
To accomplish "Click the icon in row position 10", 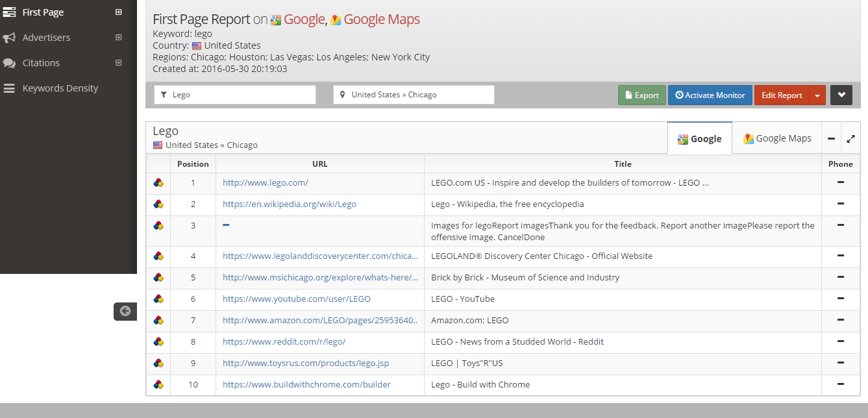I will [x=158, y=384].
